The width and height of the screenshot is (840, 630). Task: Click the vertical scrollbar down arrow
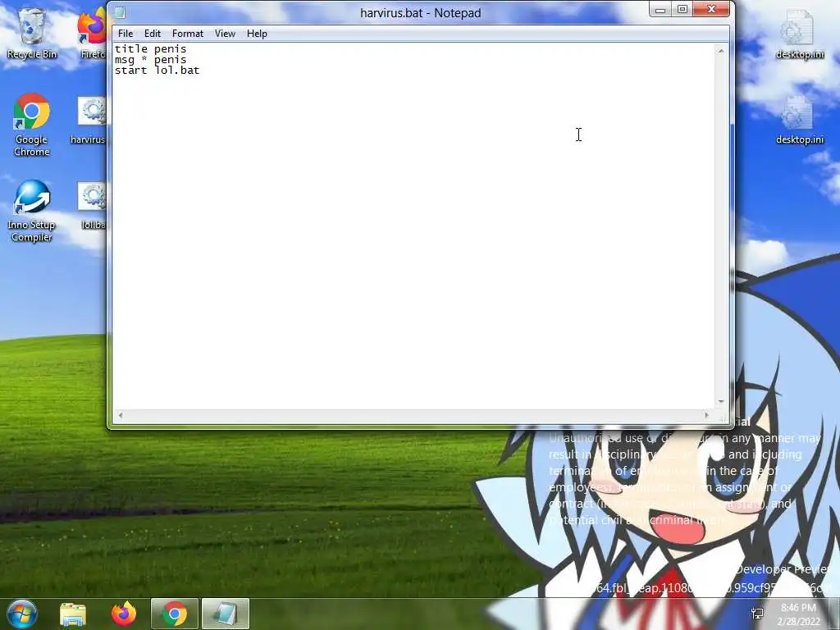(x=721, y=401)
